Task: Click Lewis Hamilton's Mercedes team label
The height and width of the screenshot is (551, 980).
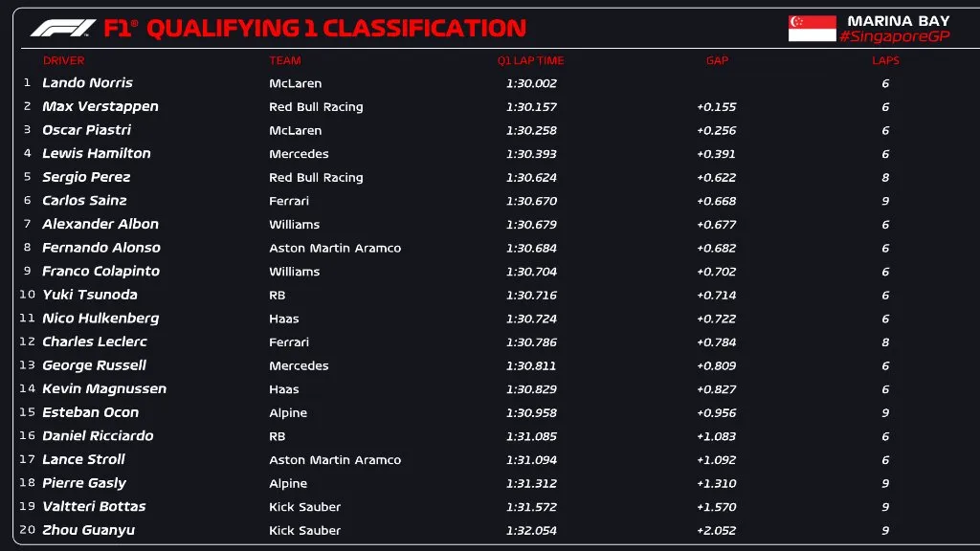Action: click(x=299, y=154)
